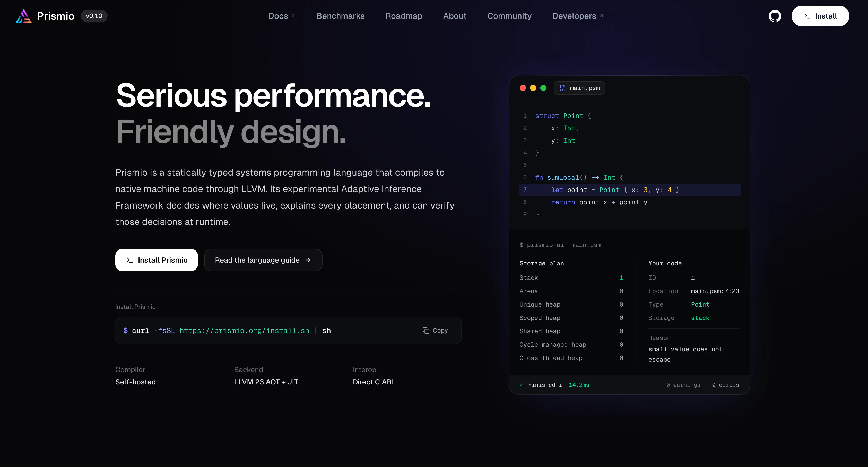The image size is (868, 467).
Task: Click the 'LLVM 23 AOT + JIT' backend value
Action: (266, 382)
